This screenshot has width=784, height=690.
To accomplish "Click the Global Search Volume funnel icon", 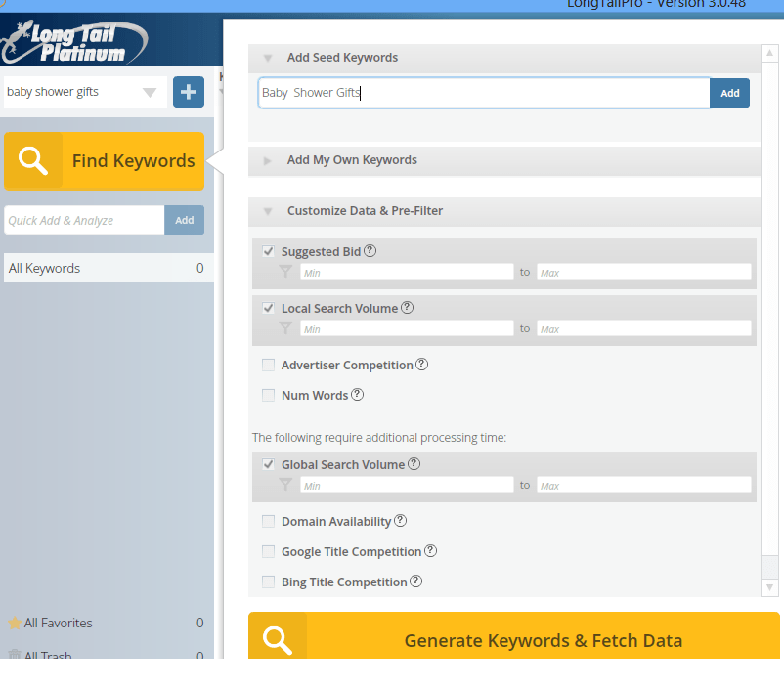I will (x=285, y=485).
